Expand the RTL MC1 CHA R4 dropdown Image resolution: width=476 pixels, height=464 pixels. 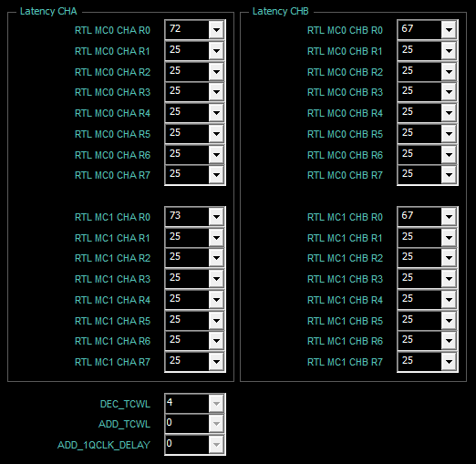point(216,300)
